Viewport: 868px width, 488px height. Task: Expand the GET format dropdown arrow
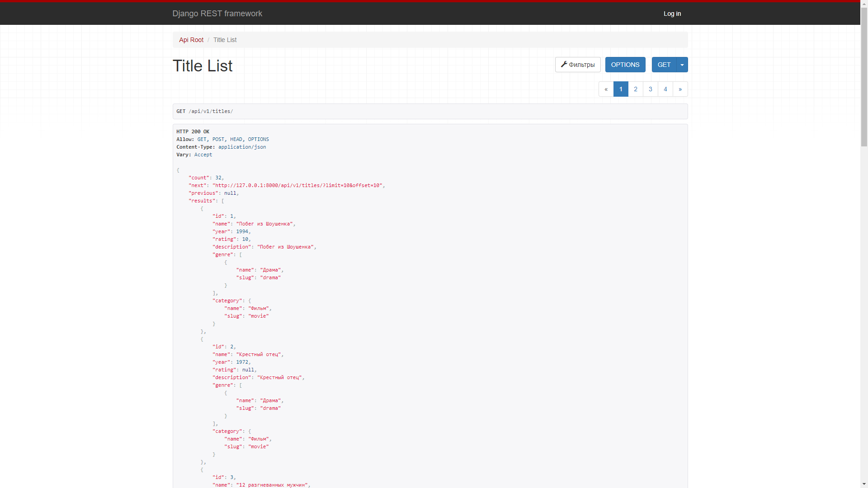[x=682, y=65]
